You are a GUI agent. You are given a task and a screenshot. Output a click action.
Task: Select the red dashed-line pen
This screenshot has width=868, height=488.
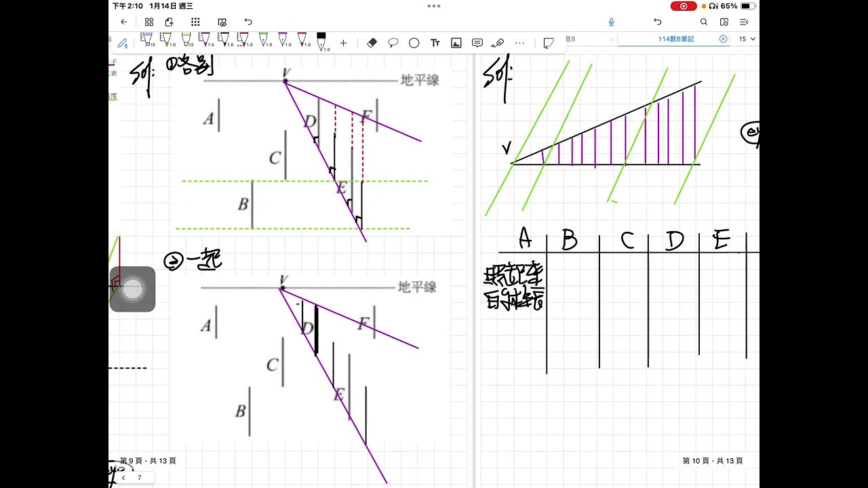click(243, 41)
